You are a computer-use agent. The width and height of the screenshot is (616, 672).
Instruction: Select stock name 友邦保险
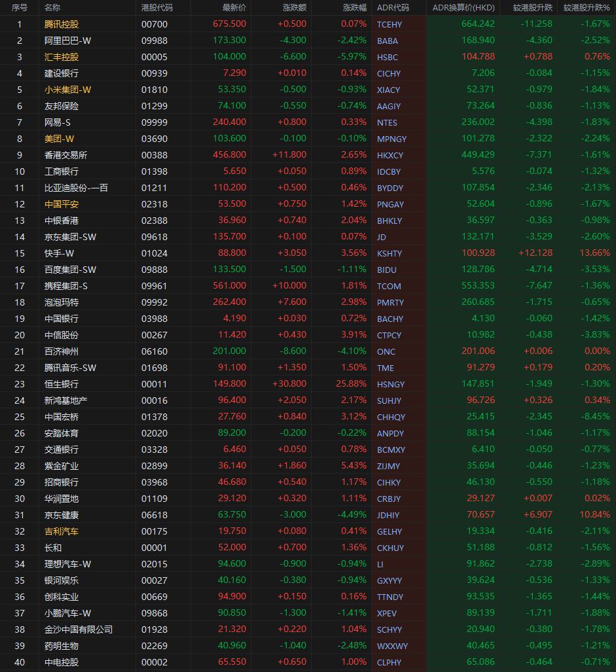click(62, 106)
